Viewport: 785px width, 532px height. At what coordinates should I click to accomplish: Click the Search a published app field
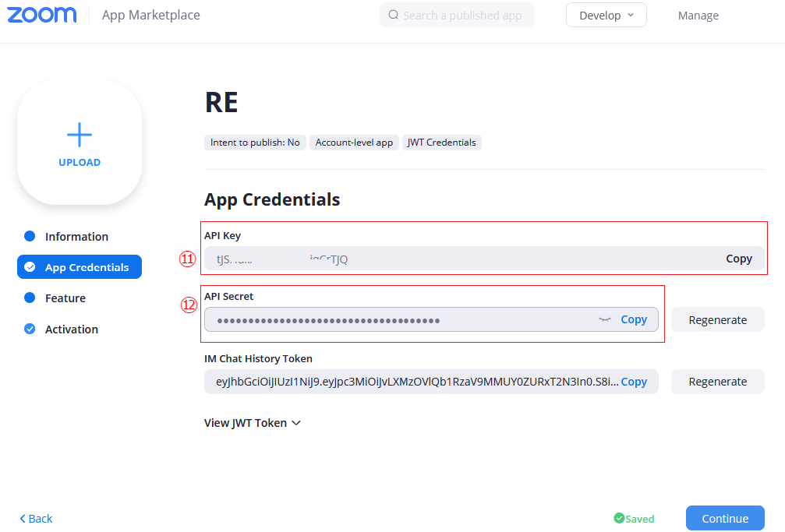tap(462, 16)
